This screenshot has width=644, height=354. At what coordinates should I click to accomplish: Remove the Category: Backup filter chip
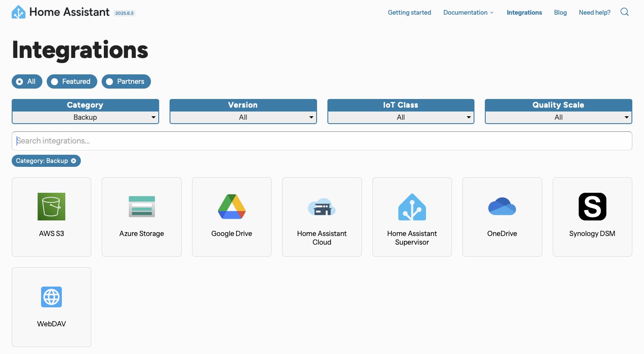pos(74,161)
